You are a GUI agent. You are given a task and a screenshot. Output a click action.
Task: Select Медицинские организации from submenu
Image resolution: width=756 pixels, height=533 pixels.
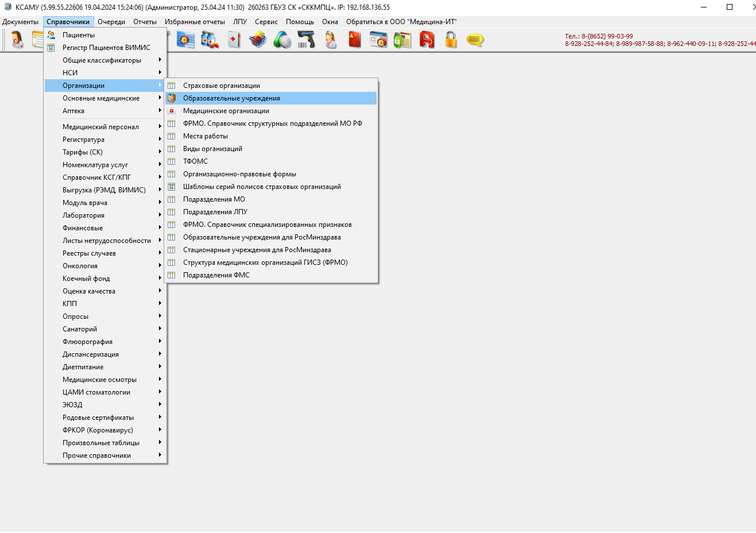(x=226, y=111)
